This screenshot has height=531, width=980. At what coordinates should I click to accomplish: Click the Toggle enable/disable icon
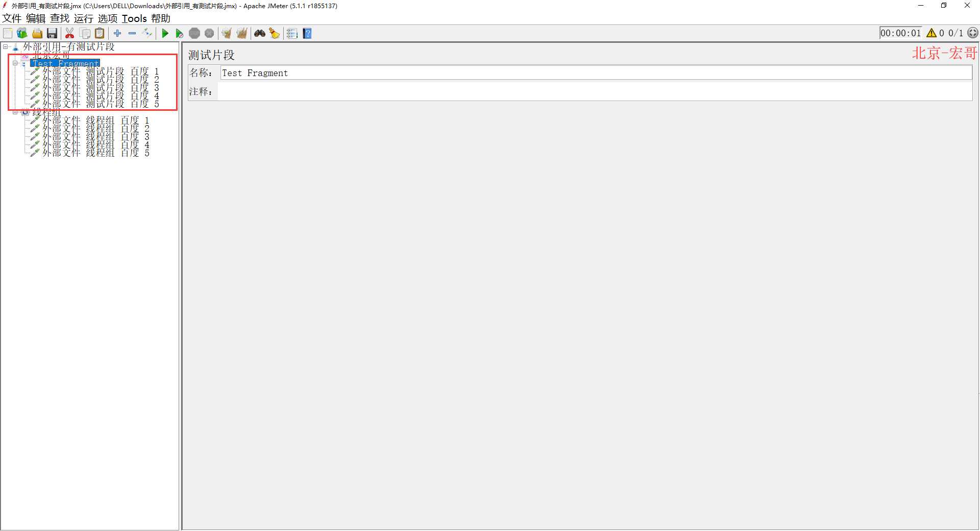click(147, 33)
